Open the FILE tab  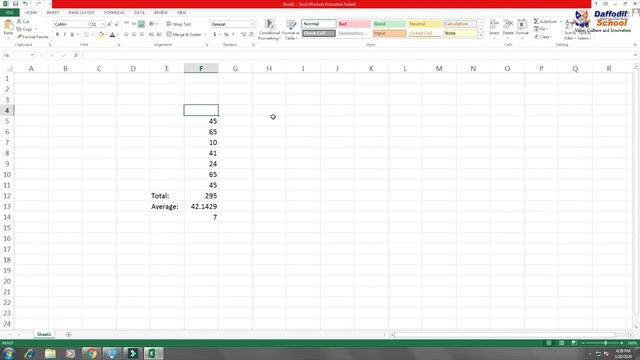[x=9, y=13]
